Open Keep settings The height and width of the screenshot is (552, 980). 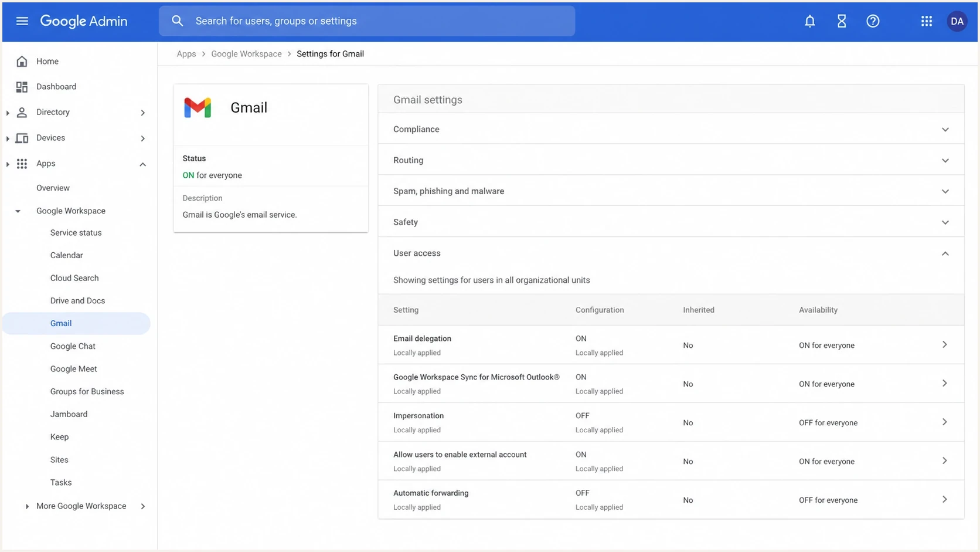click(x=59, y=437)
